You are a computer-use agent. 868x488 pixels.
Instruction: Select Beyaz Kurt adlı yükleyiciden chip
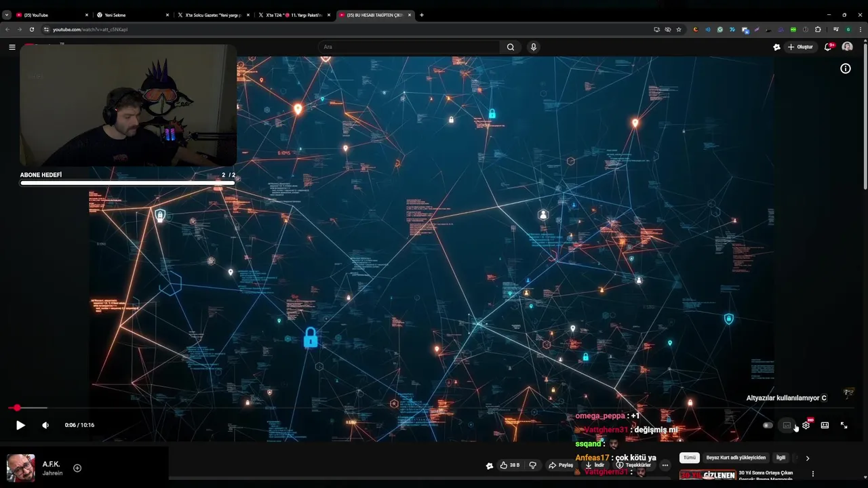tap(736, 457)
